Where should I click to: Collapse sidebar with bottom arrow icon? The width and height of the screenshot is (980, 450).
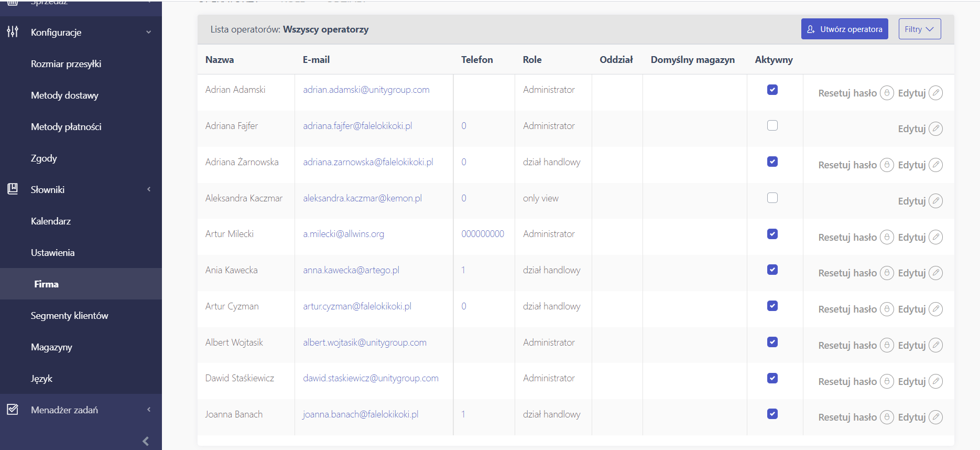pyautogui.click(x=146, y=441)
